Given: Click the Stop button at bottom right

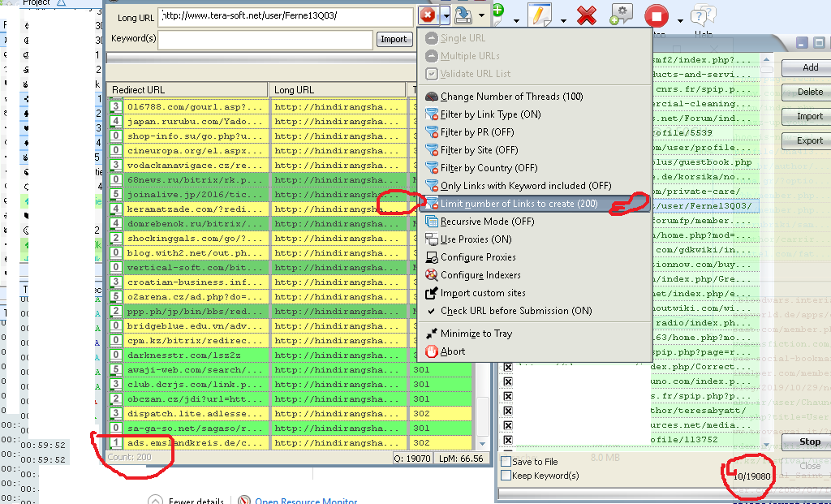Looking at the screenshot, I should pos(806,442).
